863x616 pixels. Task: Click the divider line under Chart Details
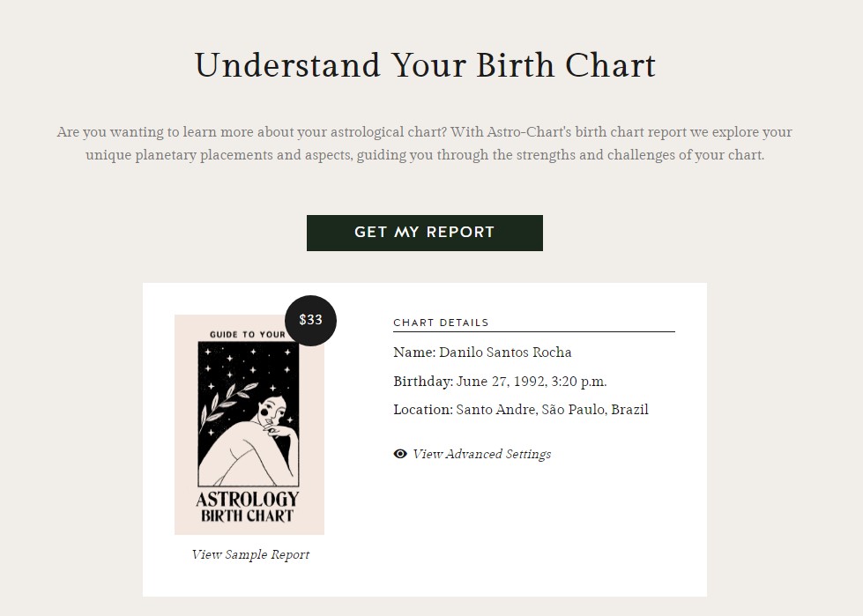(x=534, y=331)
